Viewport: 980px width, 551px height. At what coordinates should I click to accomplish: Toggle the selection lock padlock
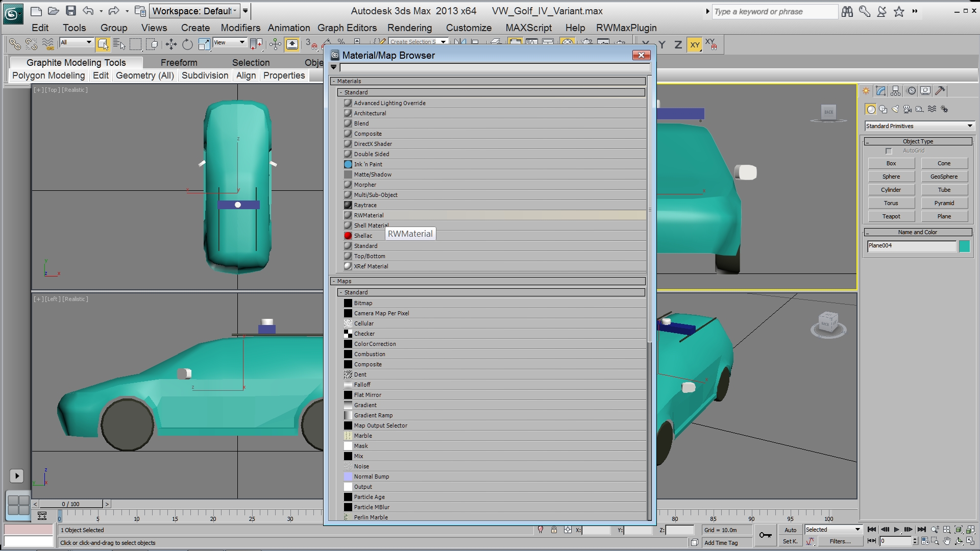(554, 530)
